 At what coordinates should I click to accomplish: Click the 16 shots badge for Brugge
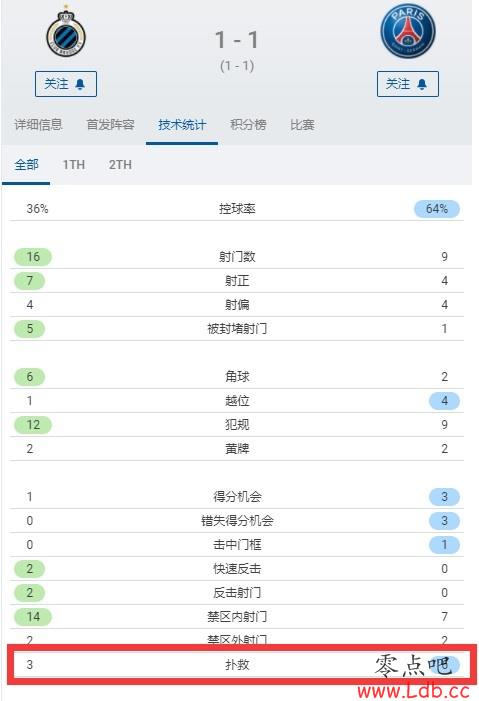click(x=33, y=257)
